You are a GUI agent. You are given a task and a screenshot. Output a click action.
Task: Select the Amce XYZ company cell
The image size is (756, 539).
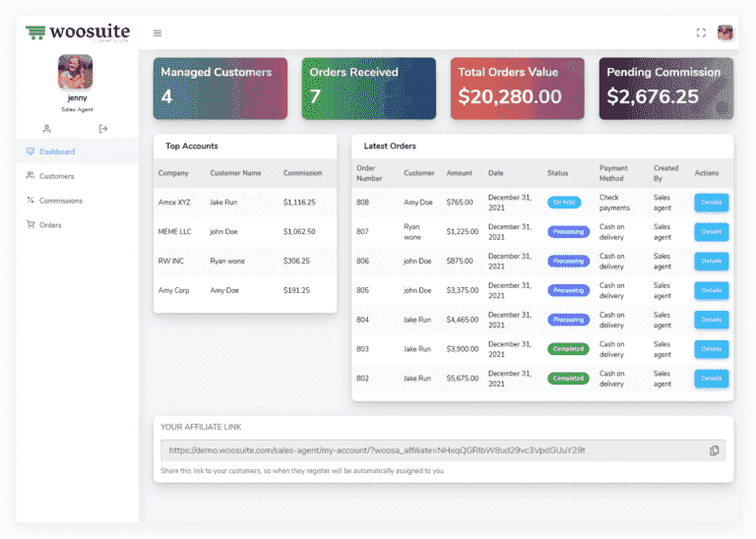[x=174, y=203]
